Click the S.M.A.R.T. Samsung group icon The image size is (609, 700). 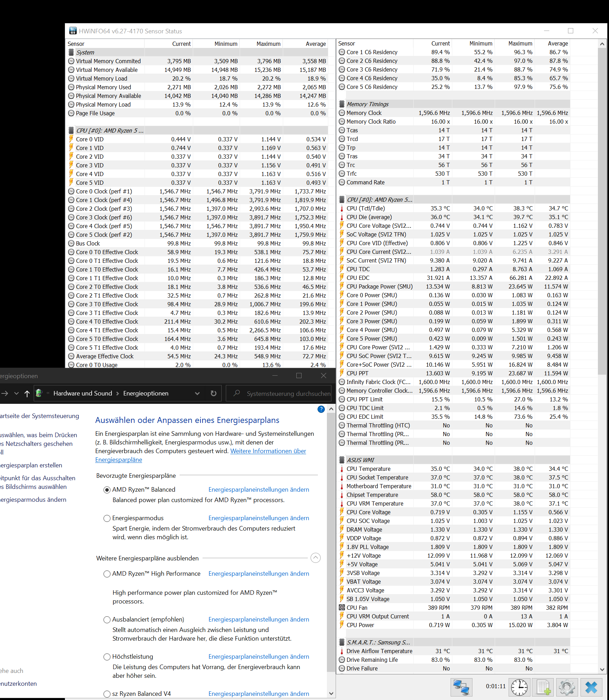point(342,642)
